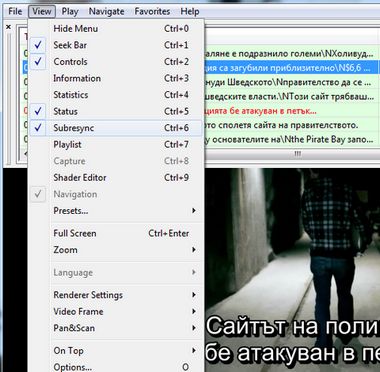Select subtitle row containing 'шведските власти'

(x=290, y=97)
